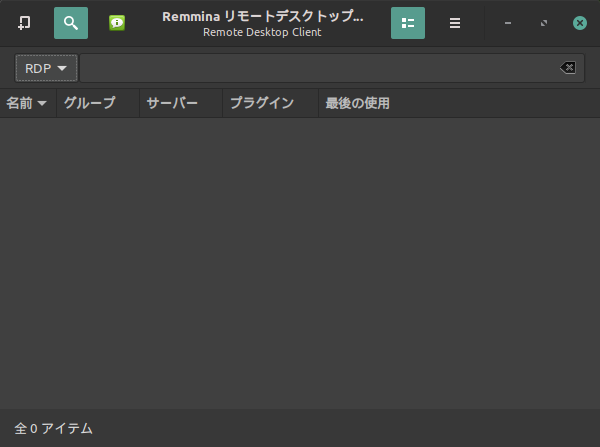Sort by サーバー column header

click(x=181, y=103)
